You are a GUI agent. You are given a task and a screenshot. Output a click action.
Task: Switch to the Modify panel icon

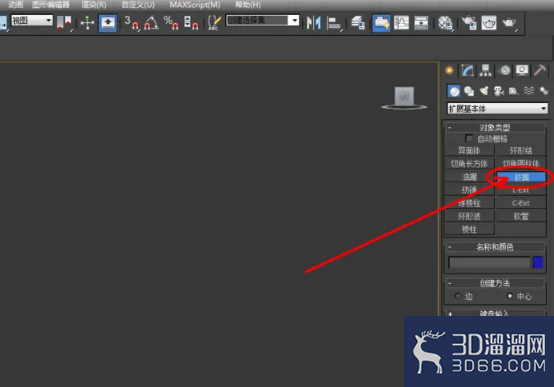(x=467, y=71)
